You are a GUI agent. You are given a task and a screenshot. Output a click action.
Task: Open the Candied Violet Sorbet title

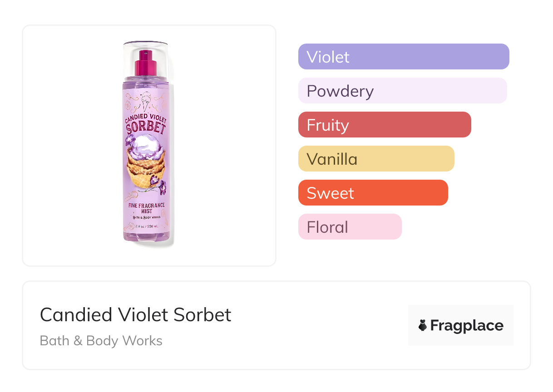click(136, 314)
